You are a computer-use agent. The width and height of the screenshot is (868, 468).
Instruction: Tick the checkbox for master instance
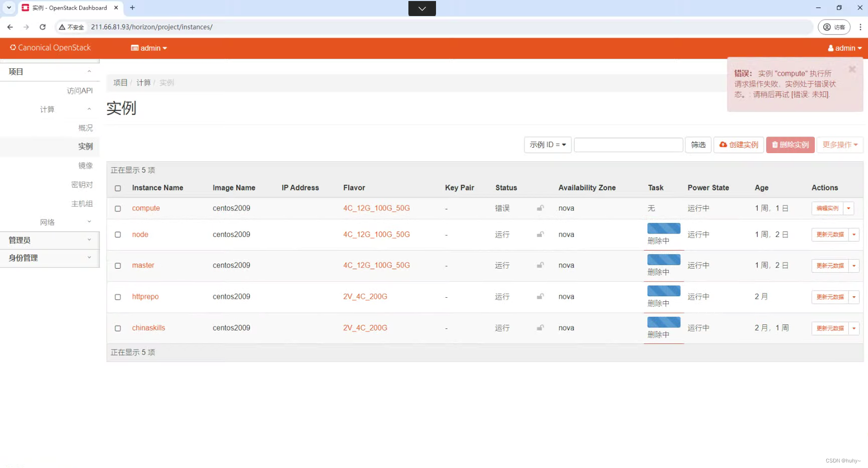pos(118,266)
